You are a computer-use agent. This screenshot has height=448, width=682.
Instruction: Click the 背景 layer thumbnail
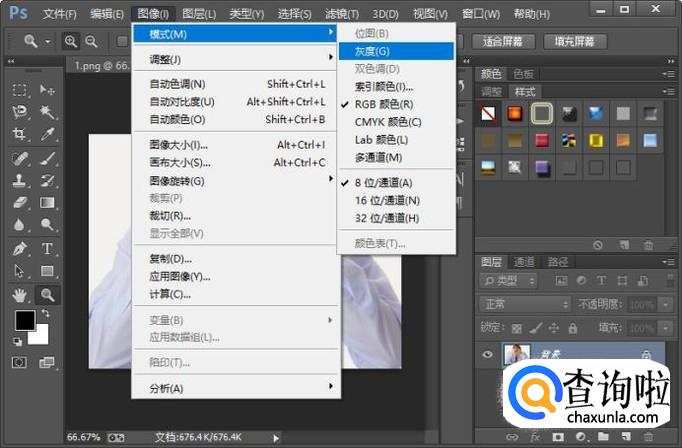point(517,355)
